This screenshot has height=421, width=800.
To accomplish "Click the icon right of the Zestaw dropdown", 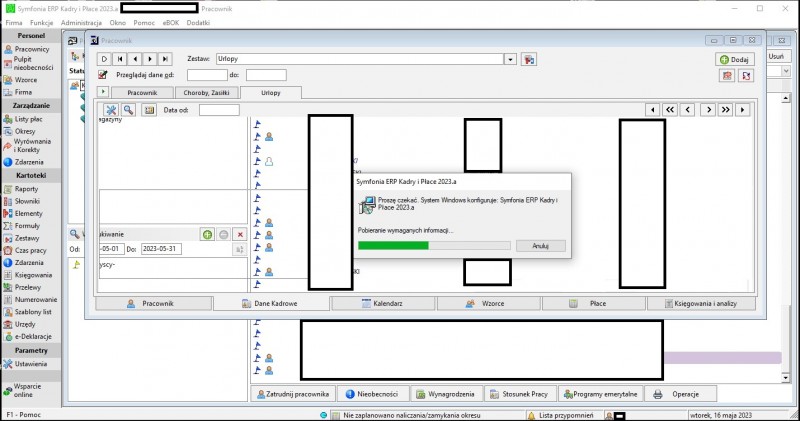I will tap(529, 59).
